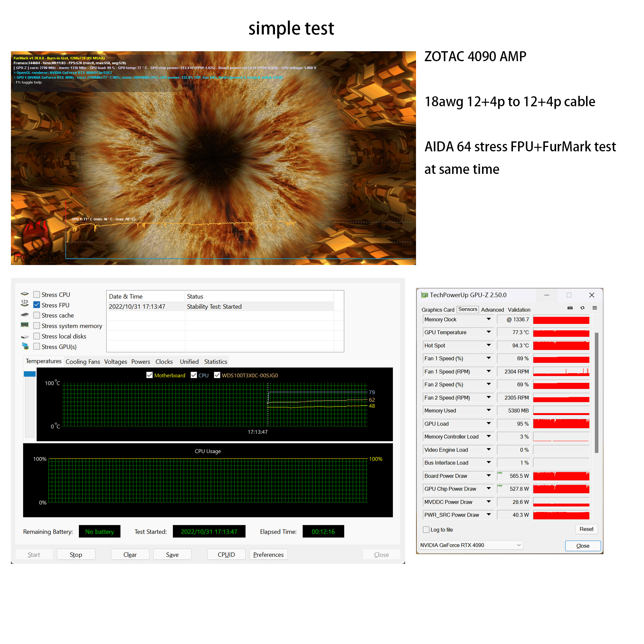Open the GPU-Z hamburger menu icon
This screenshot has width=644, height=644.
click(x=595, y=308)
